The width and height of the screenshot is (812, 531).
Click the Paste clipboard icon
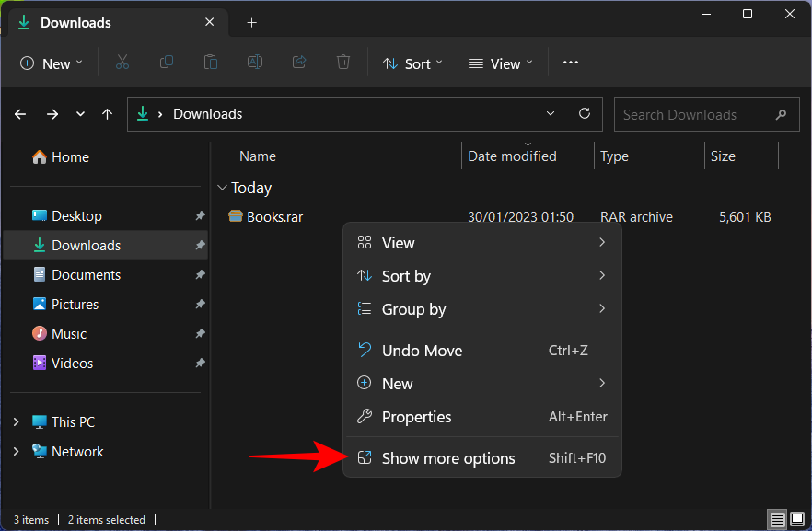click(211, 63)
